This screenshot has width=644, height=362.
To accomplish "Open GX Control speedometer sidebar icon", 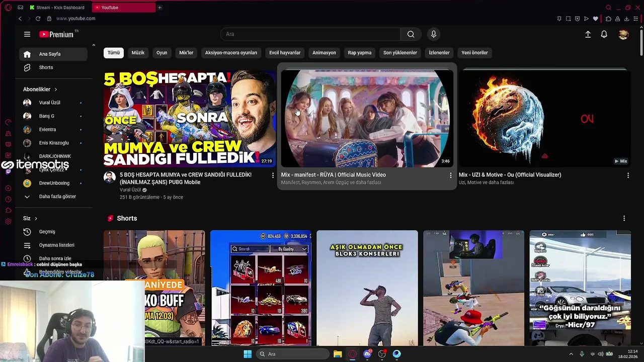I will point(8,122).
